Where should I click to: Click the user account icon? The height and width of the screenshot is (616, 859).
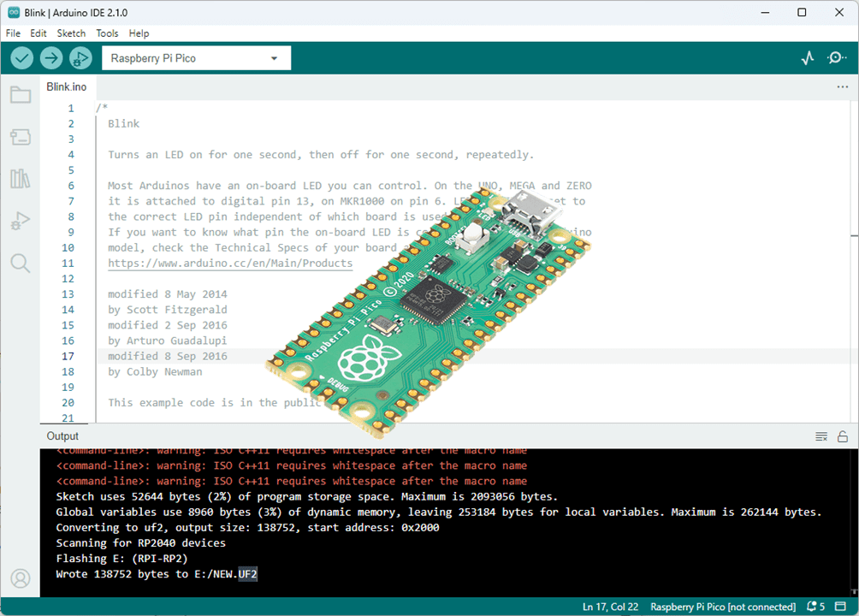pos(21,578)
